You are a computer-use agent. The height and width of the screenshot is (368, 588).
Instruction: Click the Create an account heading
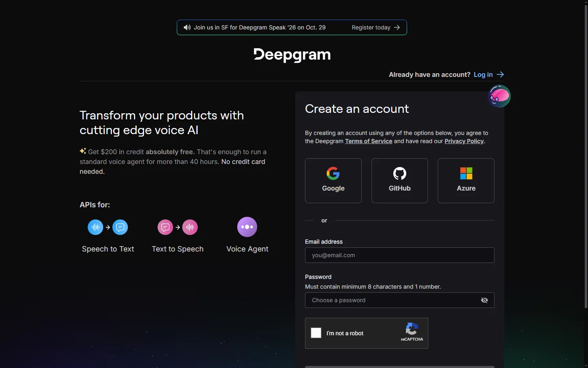pos(357,109)
